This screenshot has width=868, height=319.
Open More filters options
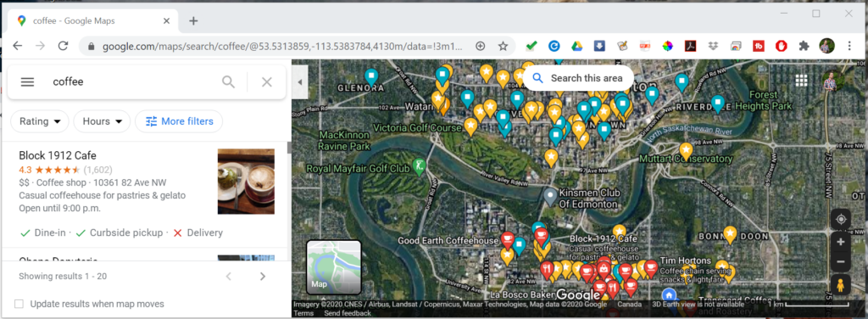(x=179, y=121)
